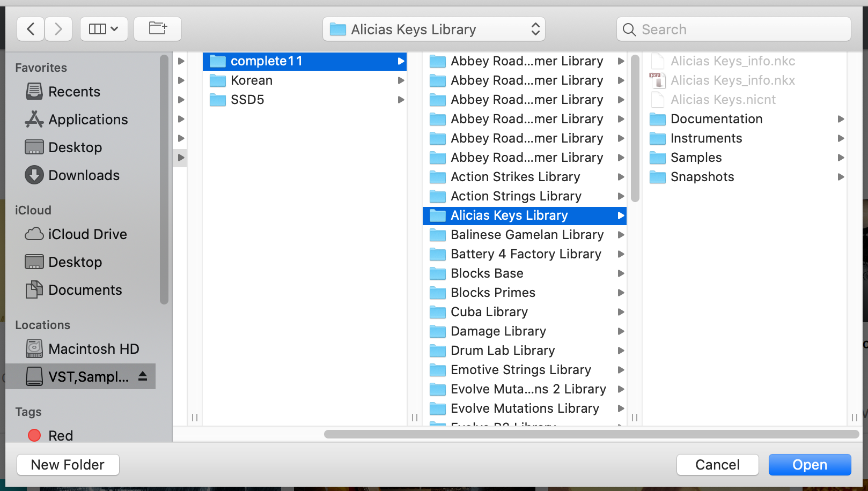
Task: Select the Action Strings Library folder
Action: point(525,196)
